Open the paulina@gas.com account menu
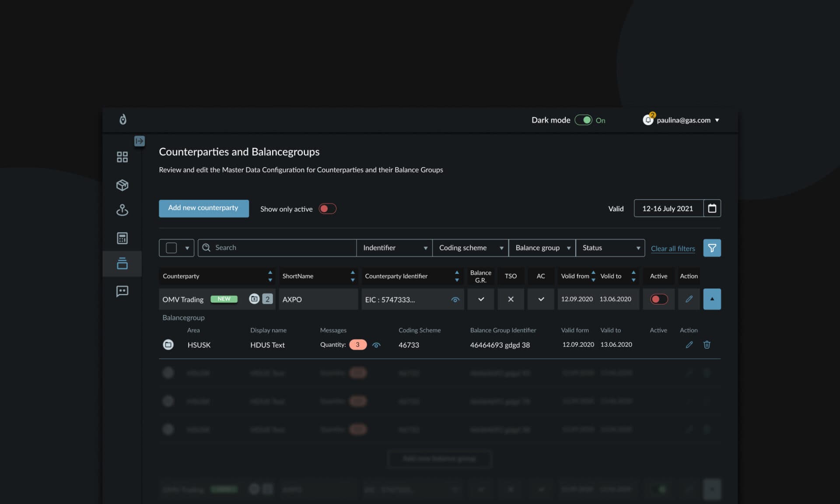 [x=688, y=120]
